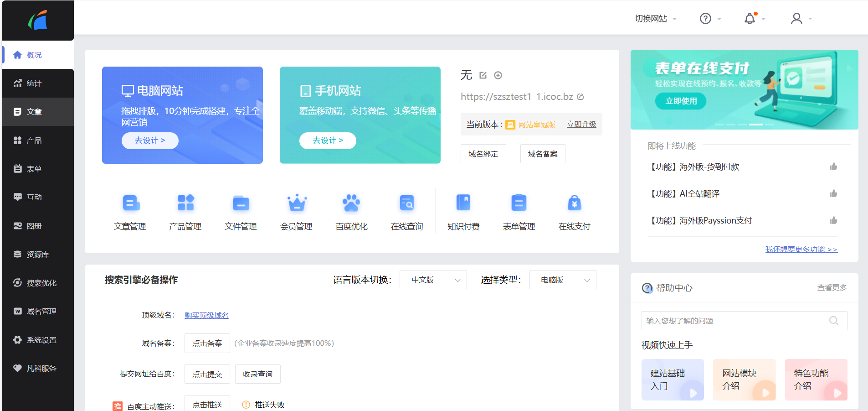
Task: Click the notification bell icon
Action: [x=750, y=19]
